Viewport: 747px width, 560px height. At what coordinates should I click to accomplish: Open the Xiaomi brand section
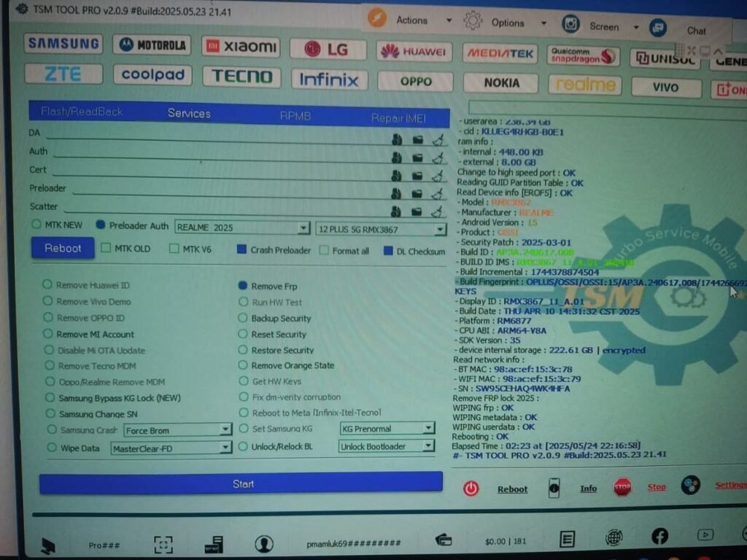pyautogui.click(x=241, y=47)
